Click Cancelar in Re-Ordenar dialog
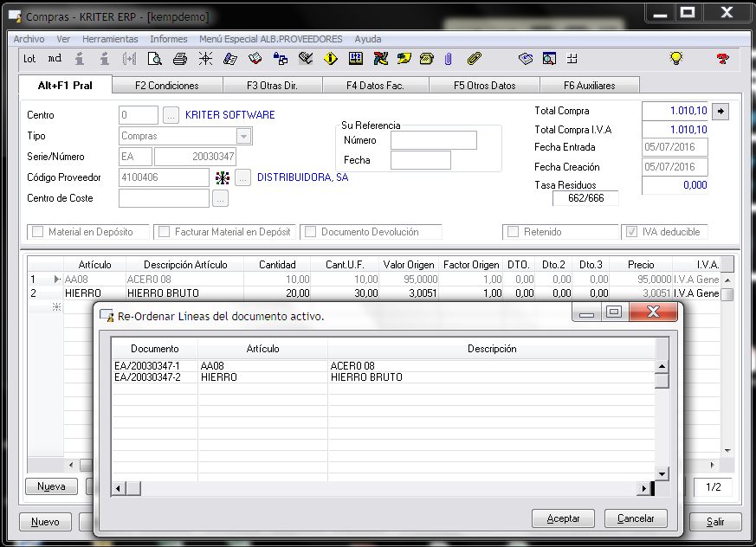The image size is (756, 547). point(636,518)
